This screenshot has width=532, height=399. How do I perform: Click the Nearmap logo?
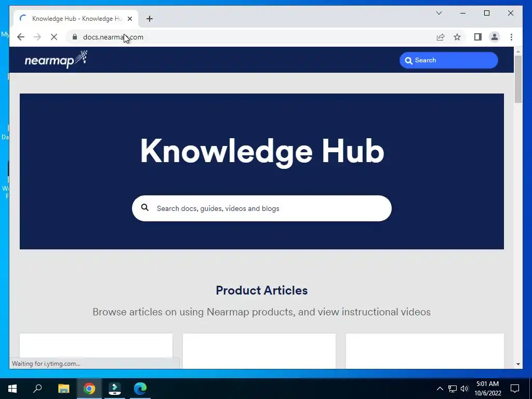(x=56, y=59)
